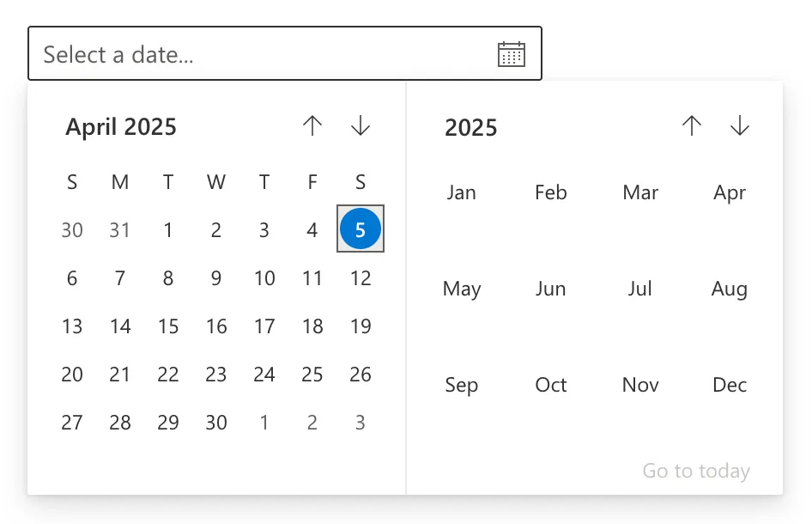The image size is (812, 524).
Task: Choose Jan in the month picker
Action: (x=462, y=192)
